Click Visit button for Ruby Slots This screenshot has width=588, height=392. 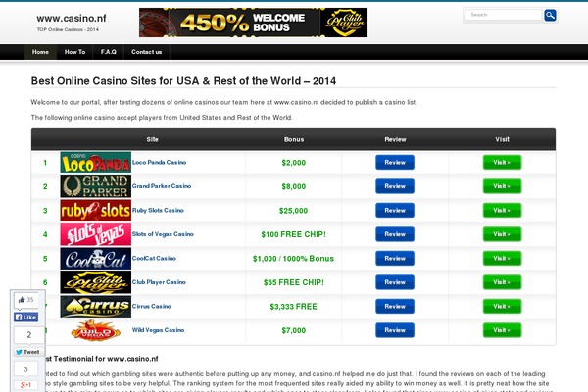coord(502,210)
